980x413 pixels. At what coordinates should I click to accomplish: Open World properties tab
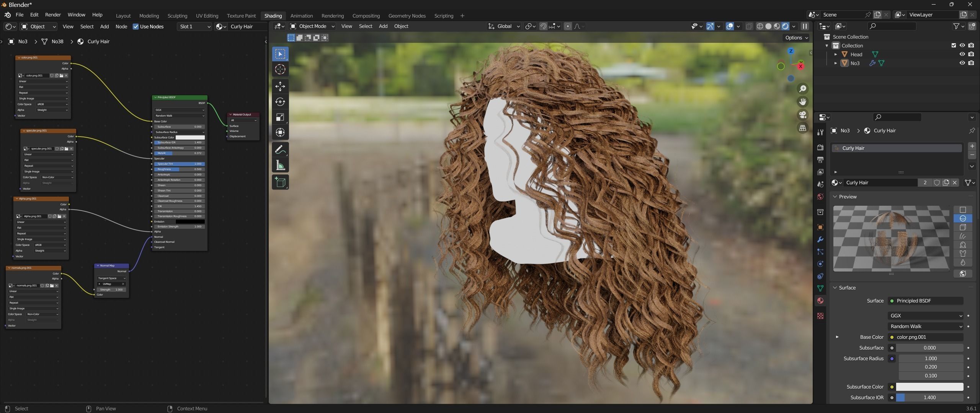click(x=820, y=197)
